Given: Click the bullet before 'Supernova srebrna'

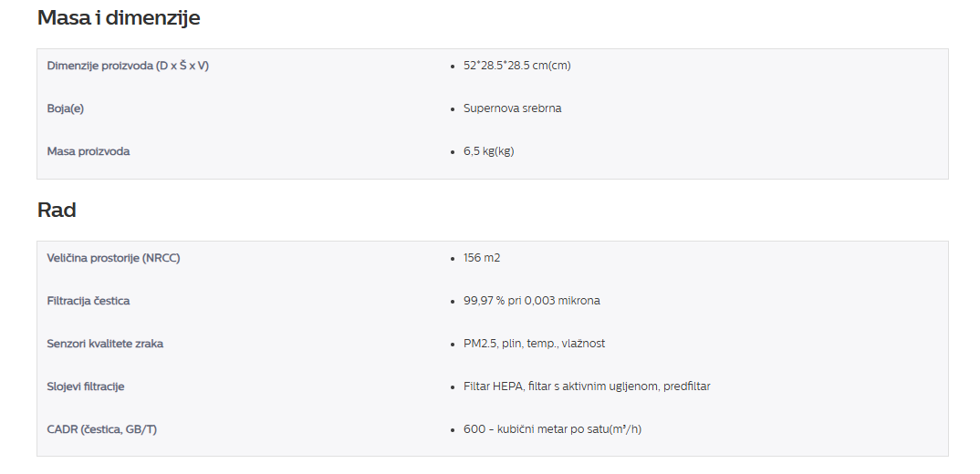Looking at the screenshot, I should (453, 108).
